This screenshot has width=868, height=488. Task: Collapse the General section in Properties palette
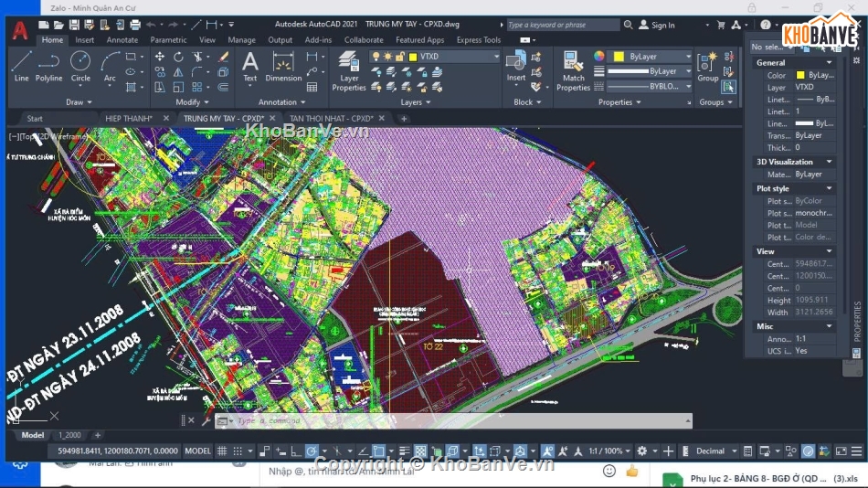829,62
